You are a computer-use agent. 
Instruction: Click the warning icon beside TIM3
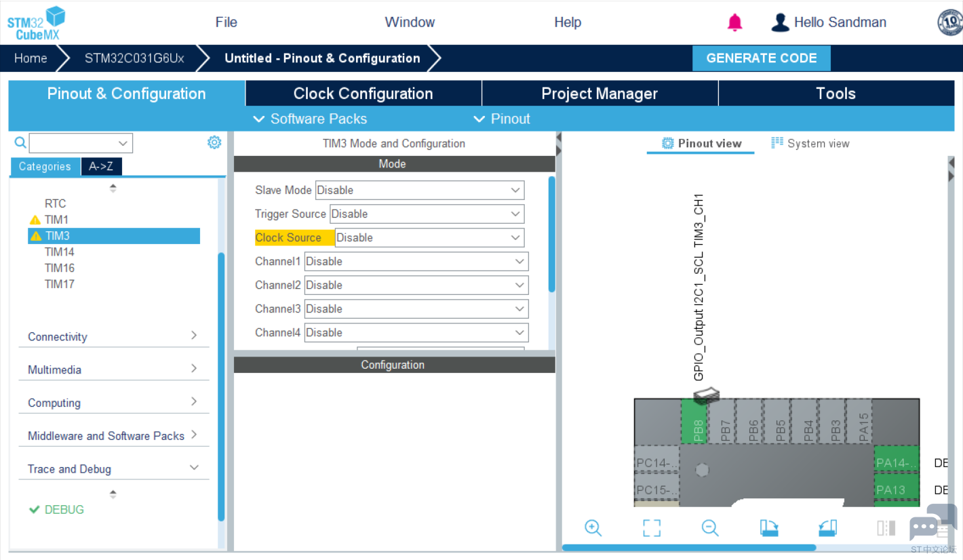36,236
